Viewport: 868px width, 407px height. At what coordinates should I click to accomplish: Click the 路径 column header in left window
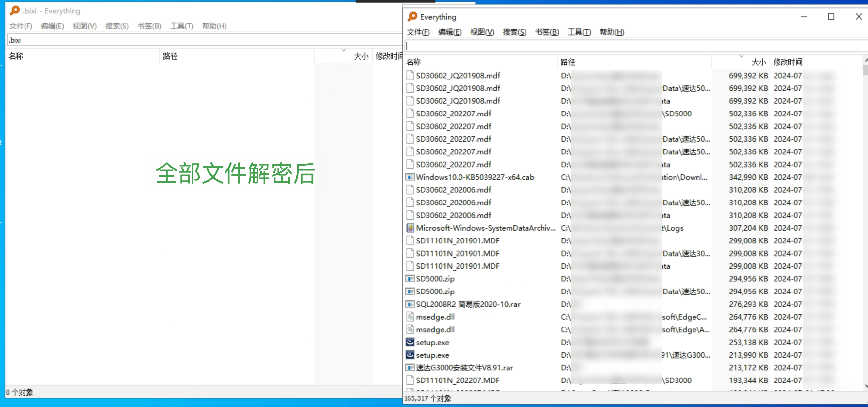click(170, 56)
